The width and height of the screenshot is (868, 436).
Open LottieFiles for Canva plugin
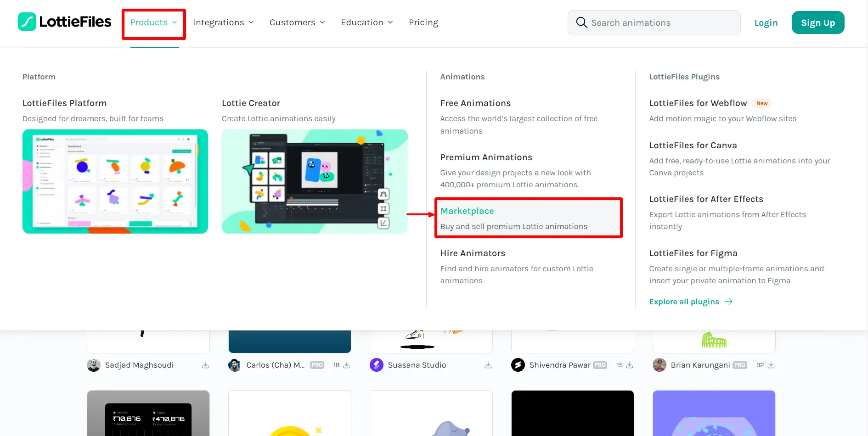coord(693,145)
